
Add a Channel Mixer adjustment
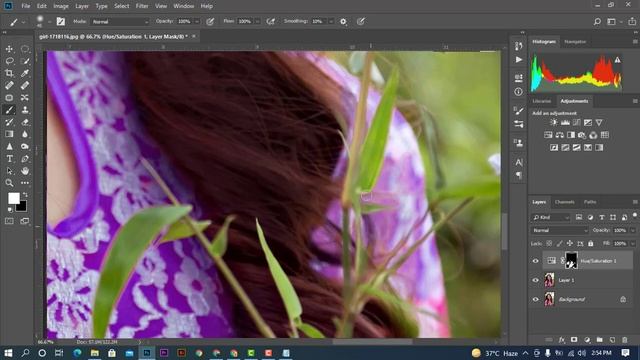593,135
